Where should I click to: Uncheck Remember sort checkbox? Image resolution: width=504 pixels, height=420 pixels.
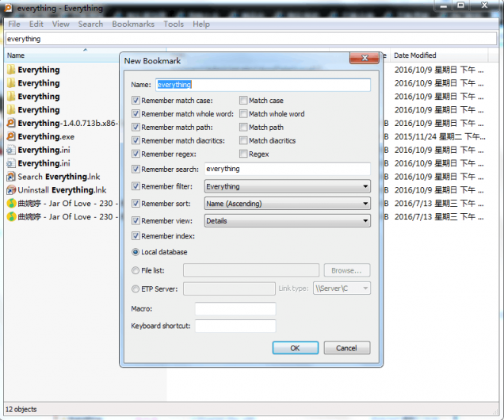[136, 204]
